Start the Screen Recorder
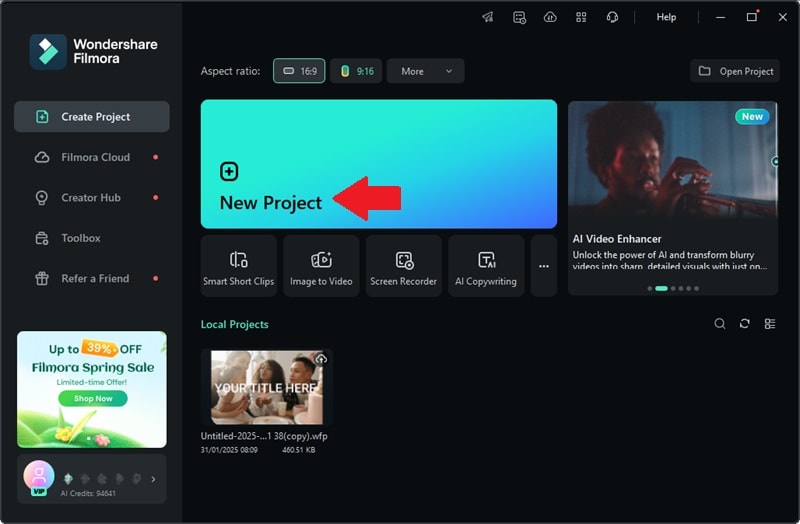The height and width of the screenshot is (524, 800). tap(404, 266)
